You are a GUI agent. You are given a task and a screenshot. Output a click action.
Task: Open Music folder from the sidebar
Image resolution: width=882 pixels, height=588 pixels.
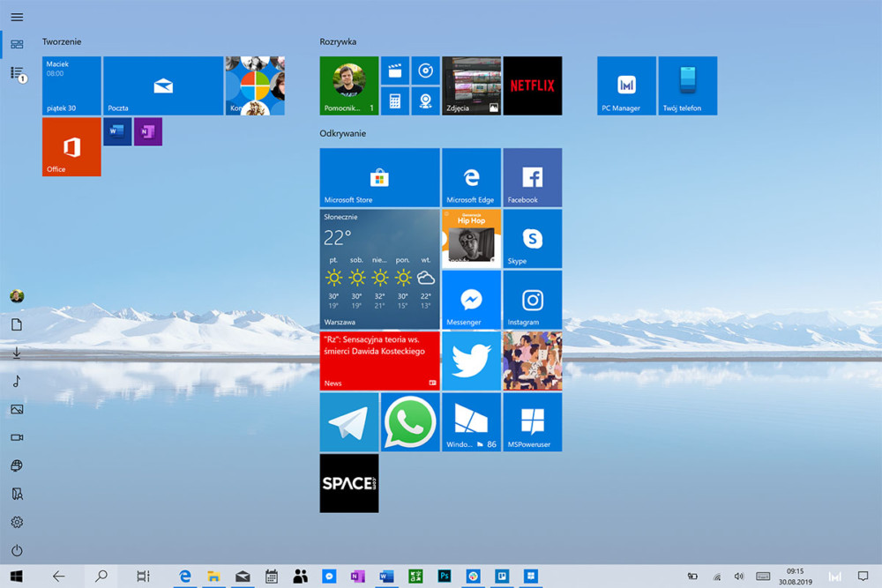click(x=17, y=381)
